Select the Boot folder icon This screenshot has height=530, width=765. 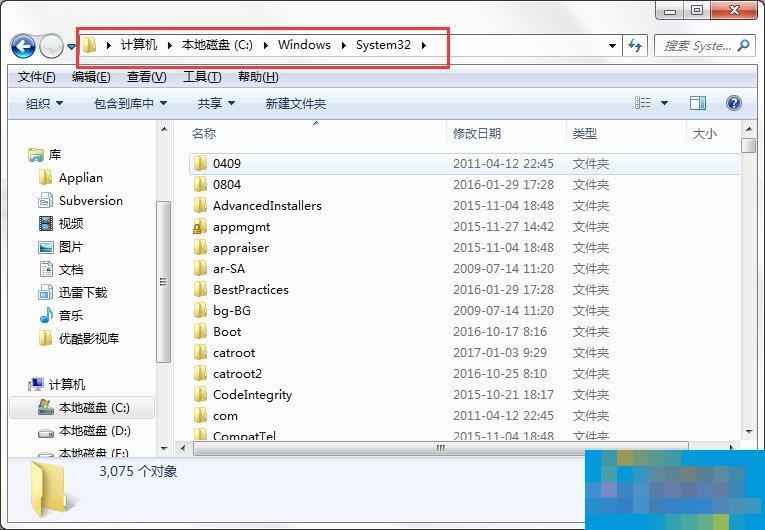tap(200, 331)
